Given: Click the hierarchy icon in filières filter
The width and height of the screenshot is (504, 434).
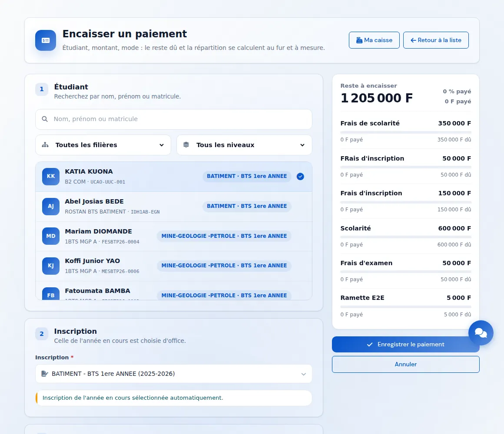Looking at the screenshot, I should pyautogui.click(x=45, y=145).
